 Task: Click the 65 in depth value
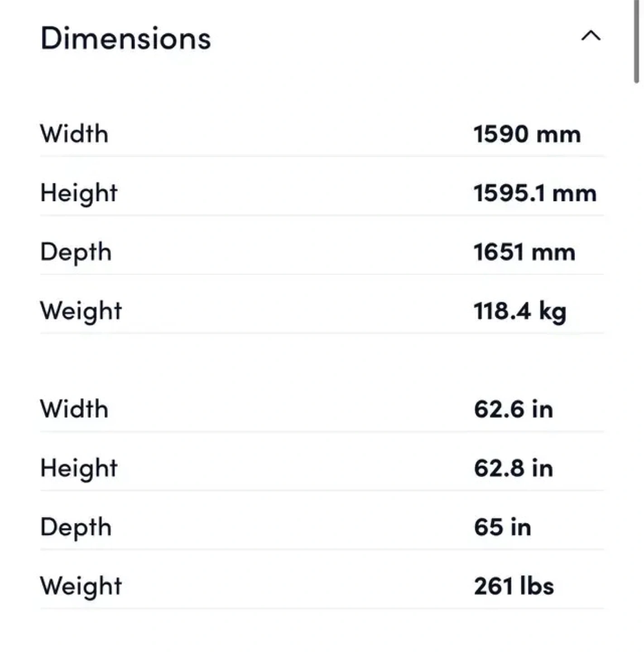[502, 527]
